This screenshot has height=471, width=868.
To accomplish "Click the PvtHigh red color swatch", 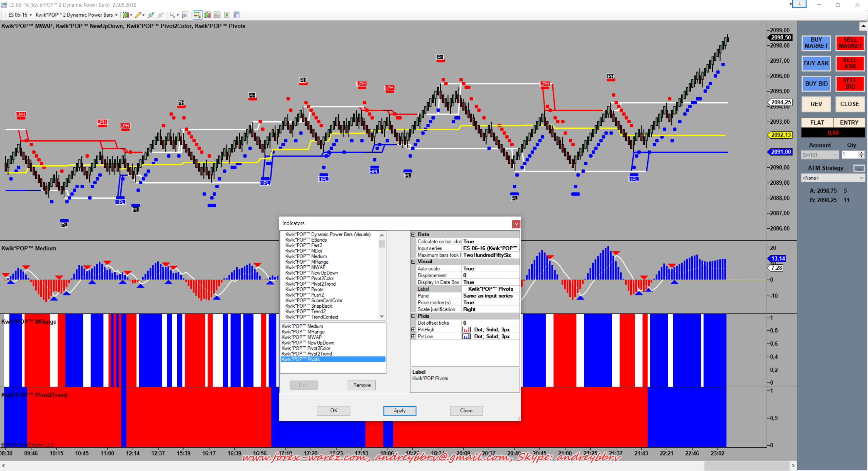I will [467, 330].
